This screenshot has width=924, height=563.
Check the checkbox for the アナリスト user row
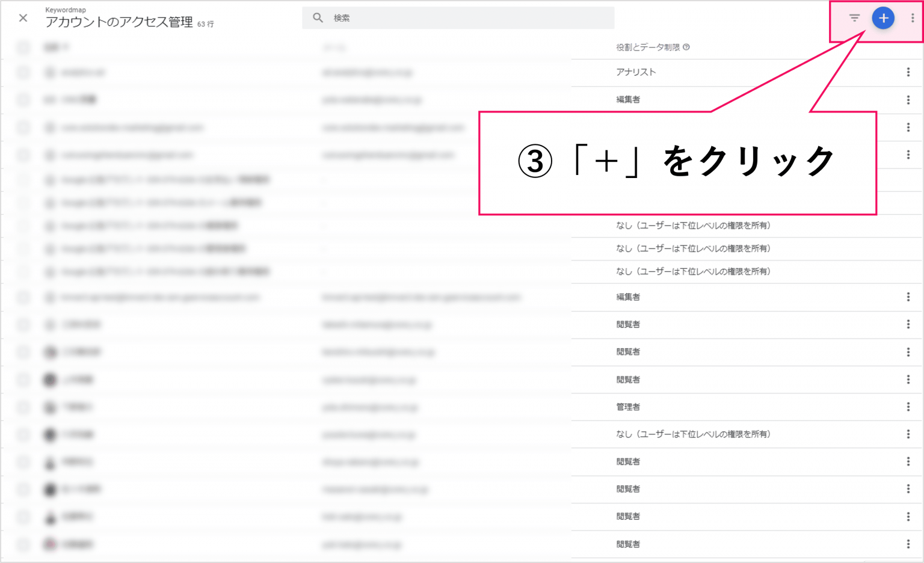[23, 72]
